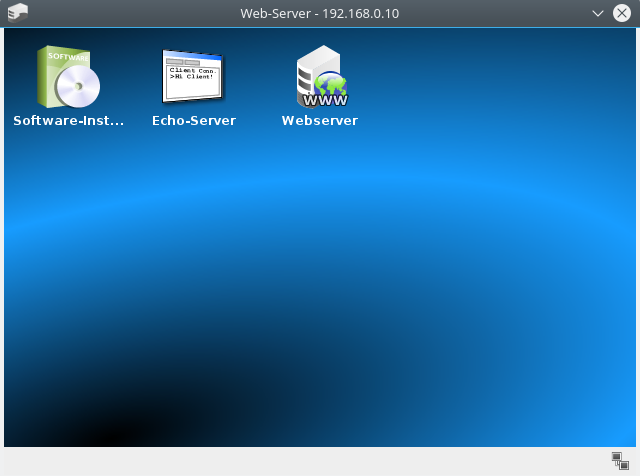The height and width of the screenshot is (476, 640).
Task: Launch the Echo-Server application icon
Action: pos(193,78)
